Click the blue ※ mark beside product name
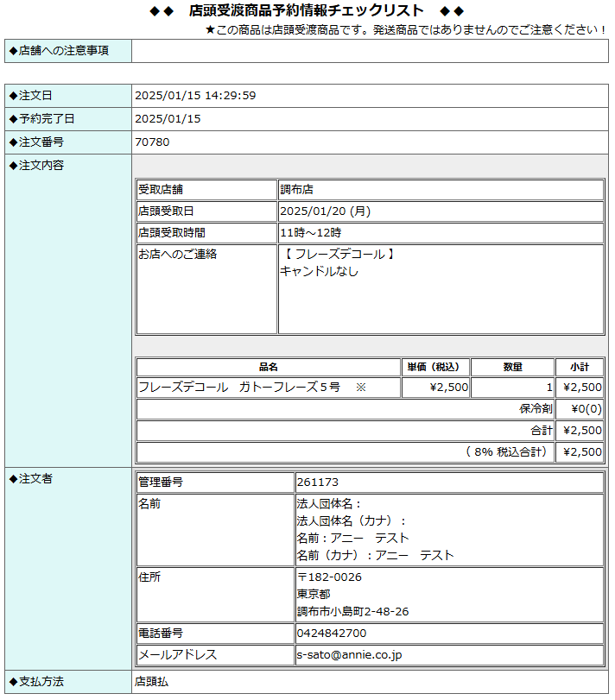 [x=361, y=388]
